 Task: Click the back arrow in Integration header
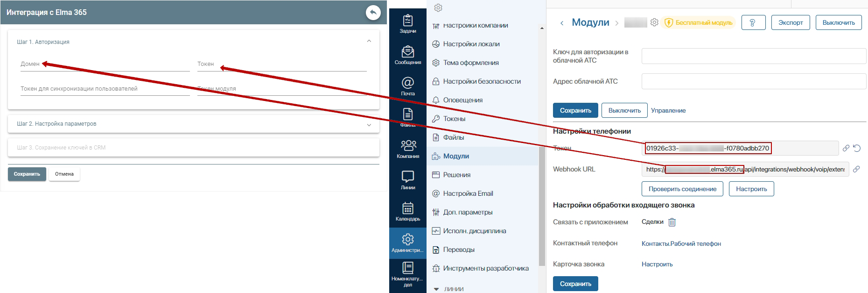[373, 13]
